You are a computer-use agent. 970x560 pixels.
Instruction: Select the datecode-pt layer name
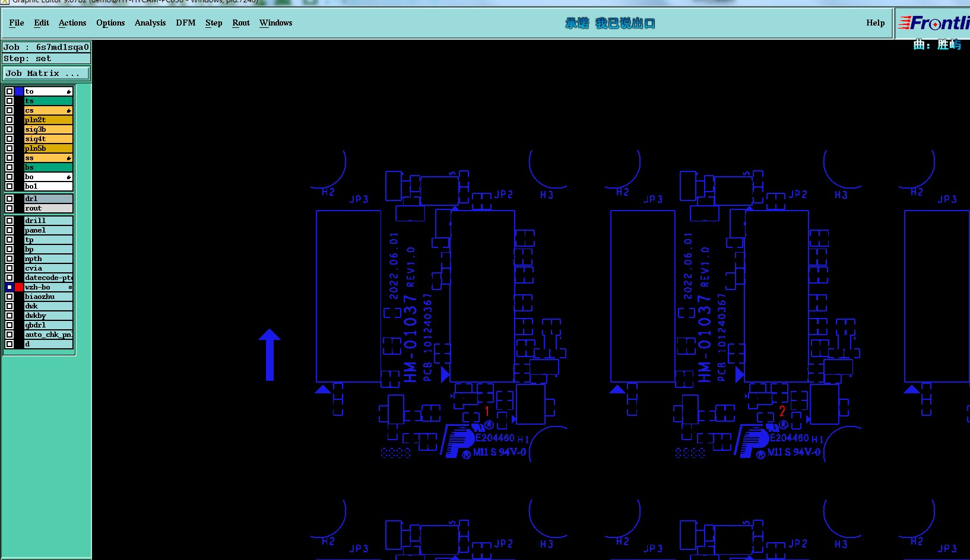(x=48, y=278)
